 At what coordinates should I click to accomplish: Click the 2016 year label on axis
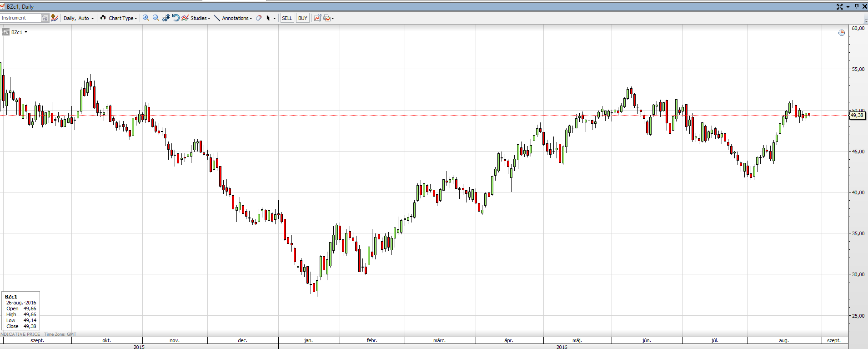tap(562, 347)
